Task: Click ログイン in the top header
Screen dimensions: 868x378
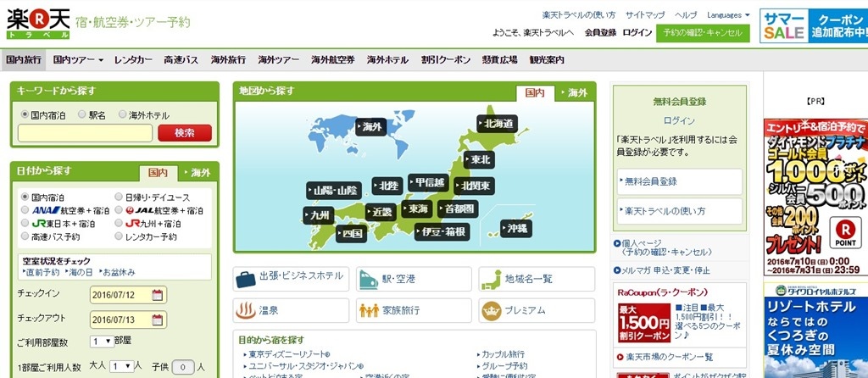Action: coord(637,33)
